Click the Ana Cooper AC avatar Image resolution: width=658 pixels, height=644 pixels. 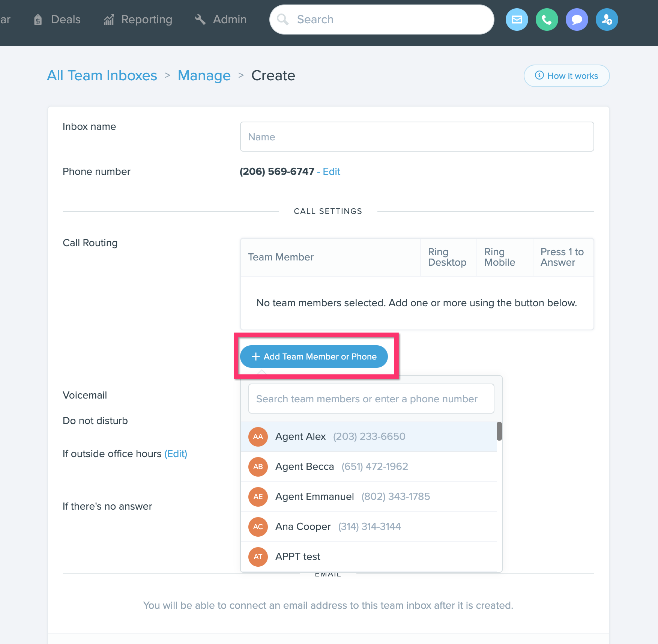[258, 527]
